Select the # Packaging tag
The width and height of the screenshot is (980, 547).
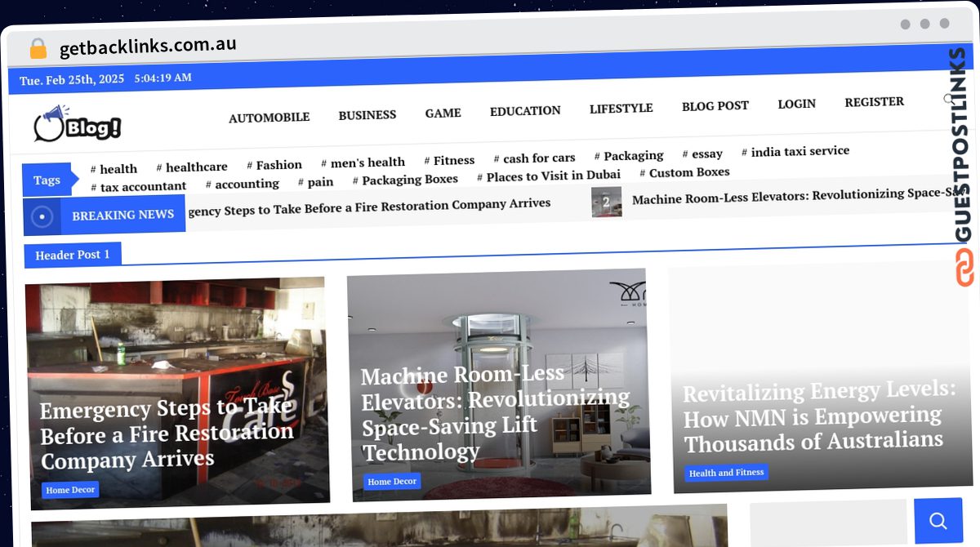click(629, 156)
